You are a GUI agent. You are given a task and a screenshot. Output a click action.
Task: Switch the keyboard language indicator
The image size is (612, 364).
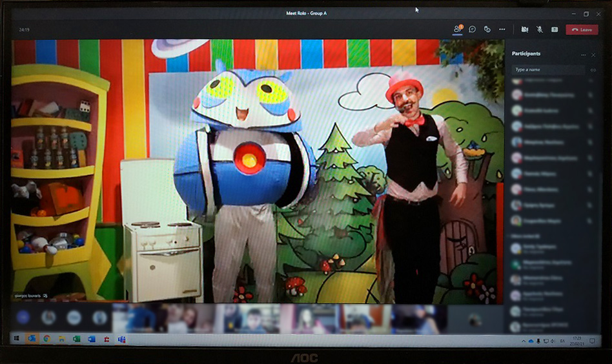pyautogui.click(x=562, y=341)
